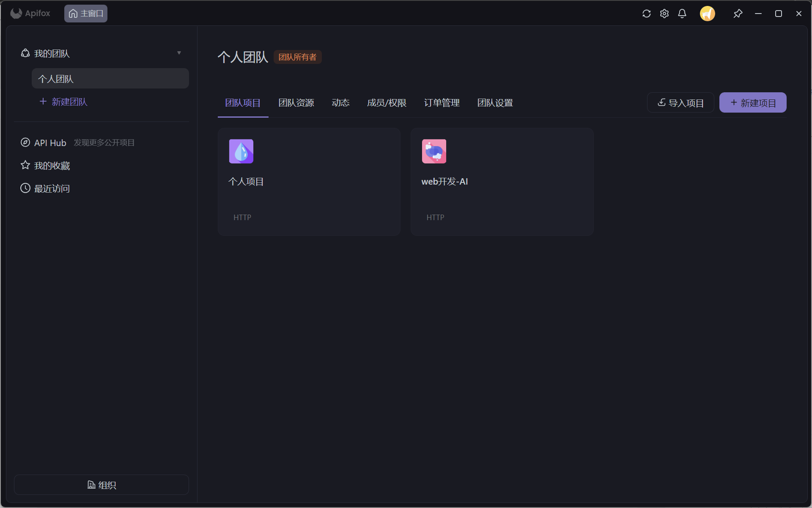
Task: Click the 新建项目 button
Action: pos(753,103)
